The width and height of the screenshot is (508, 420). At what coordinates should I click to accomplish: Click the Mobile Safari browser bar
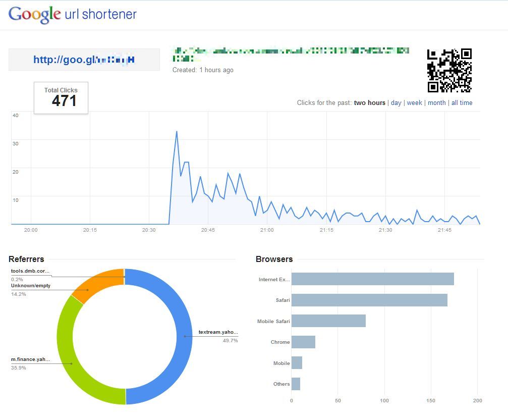(328, 321)
